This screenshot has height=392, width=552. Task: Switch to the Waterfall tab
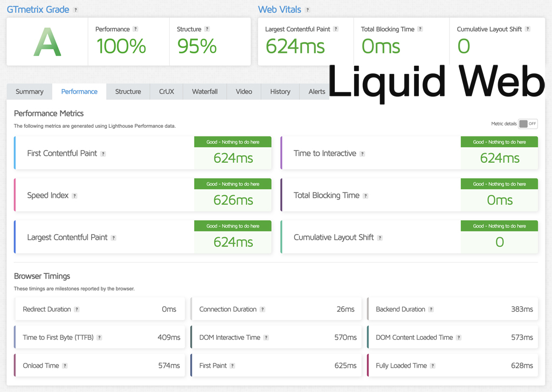(x=205, y=92)
